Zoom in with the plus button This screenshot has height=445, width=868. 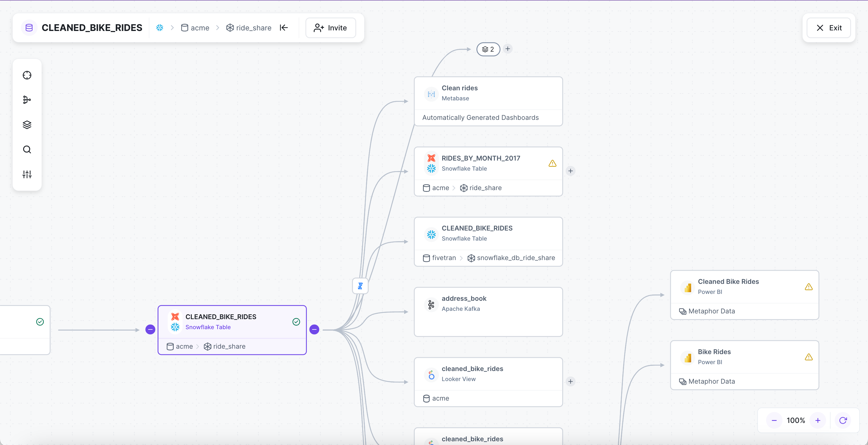818,420
